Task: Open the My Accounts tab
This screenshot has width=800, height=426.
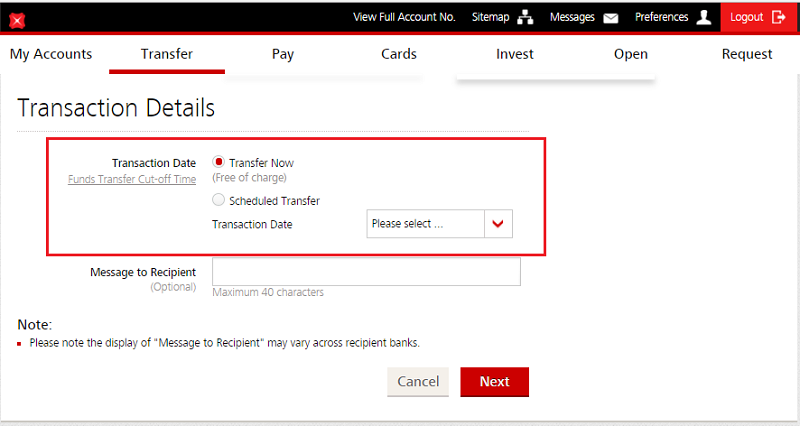Action: click(51, 54)
